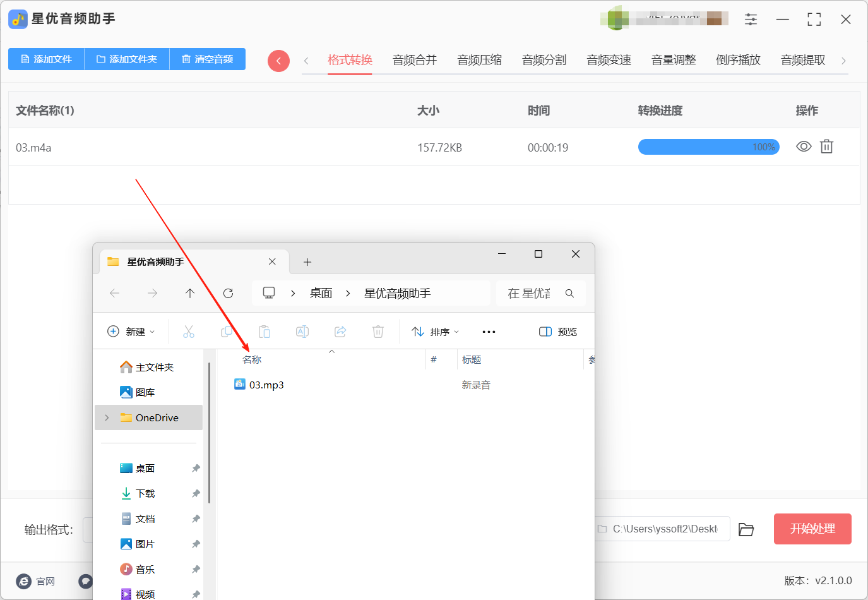The height and width of the screenshot is (600, 868).
Task: Switch to the 音频分割 tab
Action: [544, 60]
